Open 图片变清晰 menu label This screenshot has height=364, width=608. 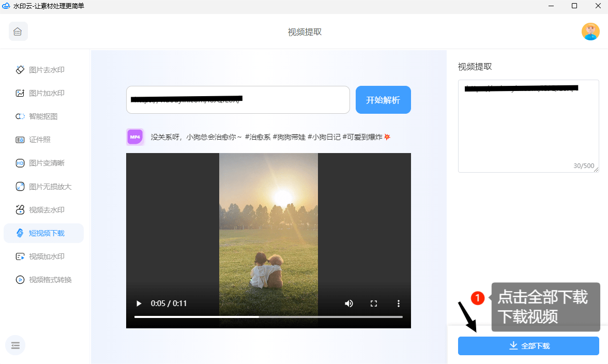[x=47, y=163]
